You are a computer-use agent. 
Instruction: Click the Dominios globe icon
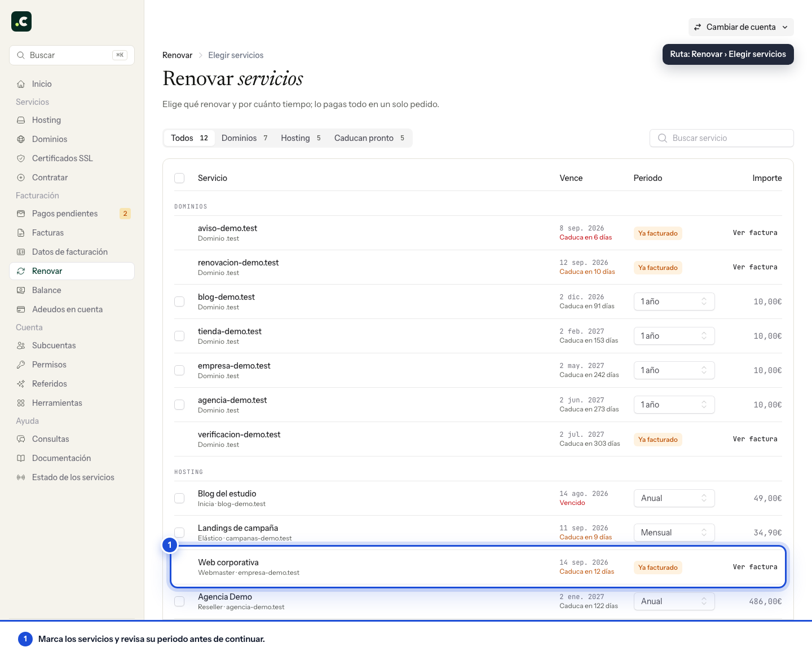(x=21, y=139)
